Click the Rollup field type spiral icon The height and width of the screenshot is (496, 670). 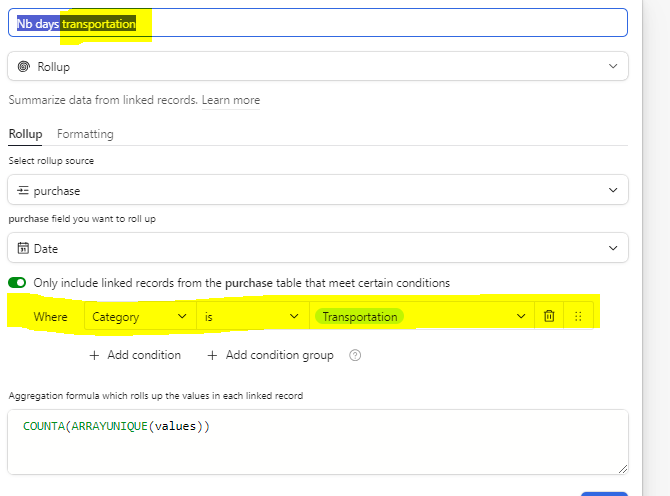(x=24, y=66)
